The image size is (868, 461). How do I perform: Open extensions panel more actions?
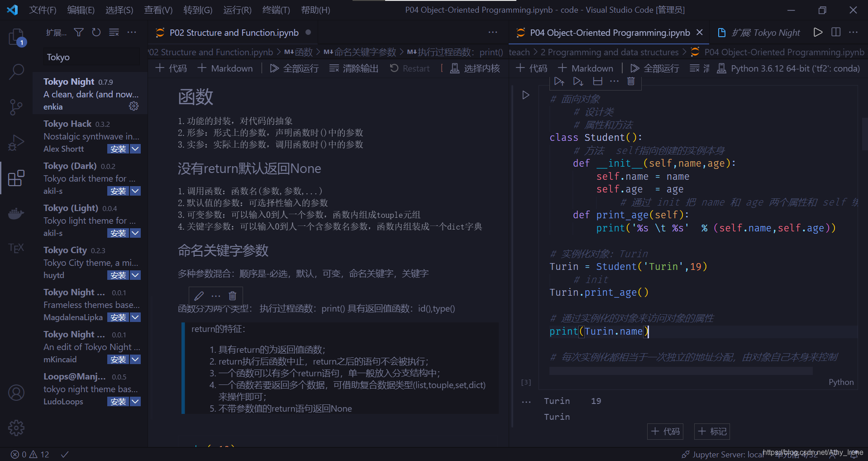tap(132, 32)
